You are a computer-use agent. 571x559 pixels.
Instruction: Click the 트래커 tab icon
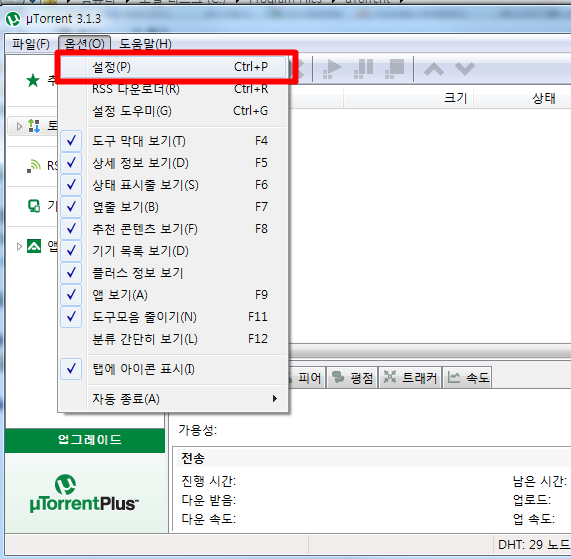390,377
